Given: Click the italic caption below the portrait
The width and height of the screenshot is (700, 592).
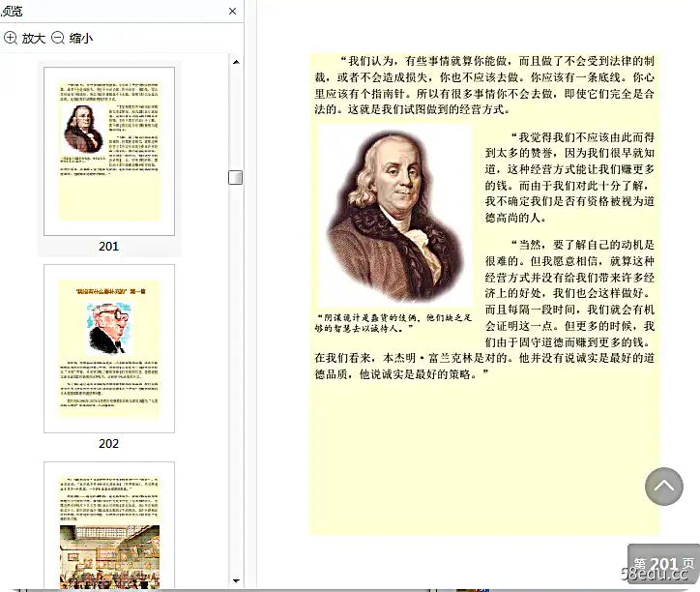Looking at the screenshot, I should click(x=393, y=323).
